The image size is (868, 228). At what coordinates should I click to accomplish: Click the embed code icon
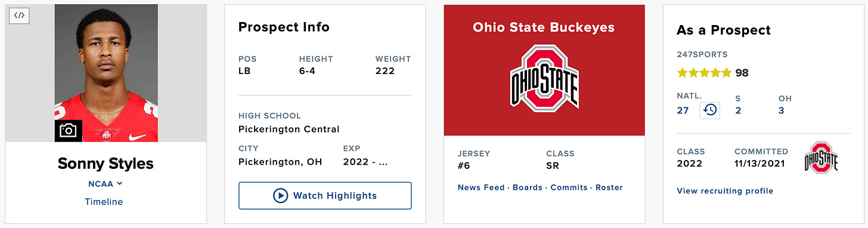[x=19, y=16]
